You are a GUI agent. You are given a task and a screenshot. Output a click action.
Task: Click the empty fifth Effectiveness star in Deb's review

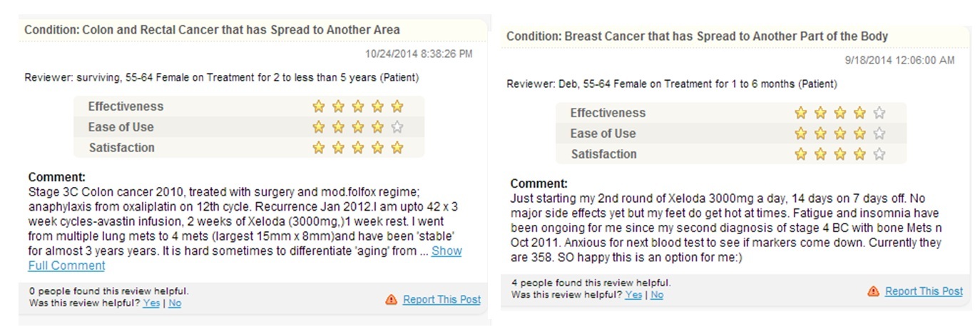(879, 113)
